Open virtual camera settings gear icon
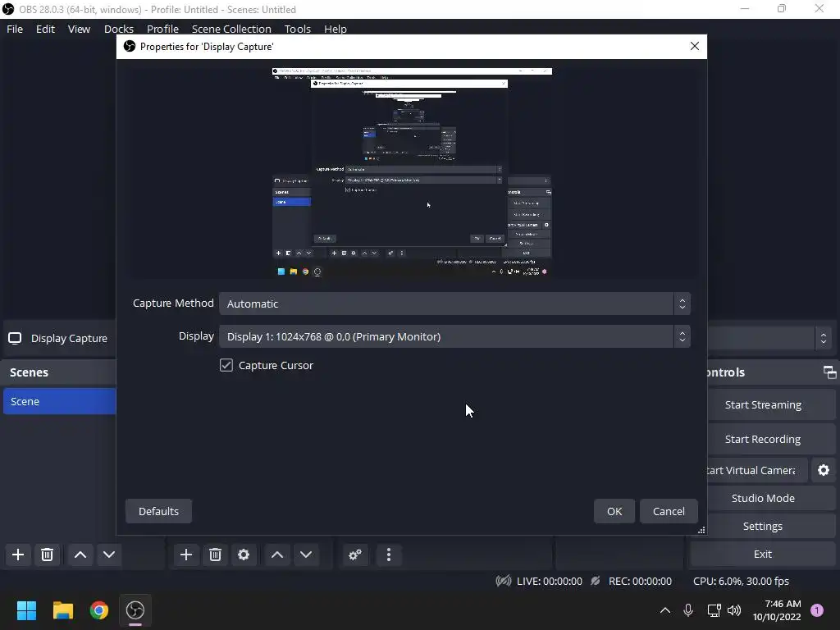 click(824, 470)
